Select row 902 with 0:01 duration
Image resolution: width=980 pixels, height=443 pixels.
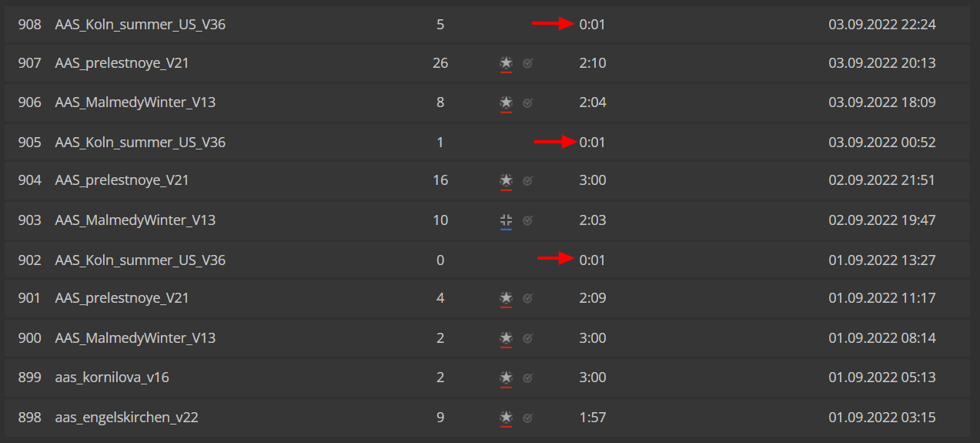click(490, 260)
